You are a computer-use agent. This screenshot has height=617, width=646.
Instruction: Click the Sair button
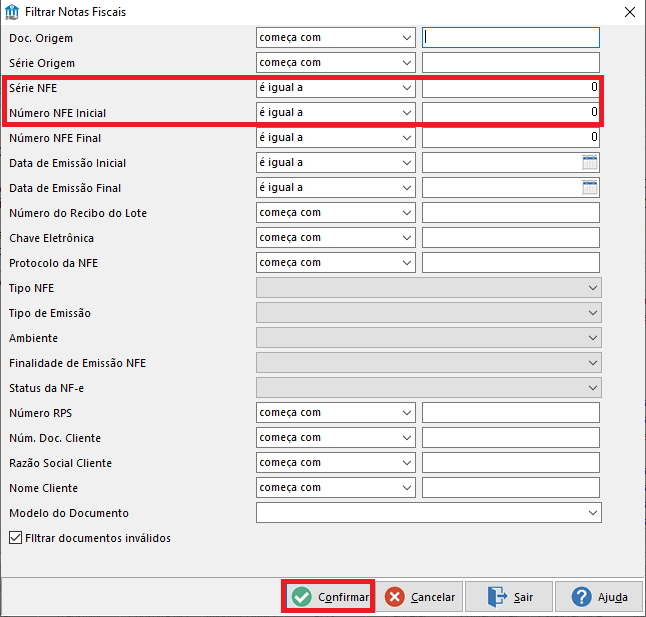coord(509,596)
